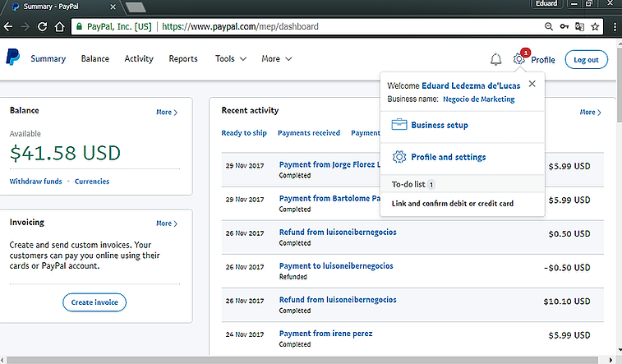Open Business setup

pyautogui.click(x=440, y=125)
